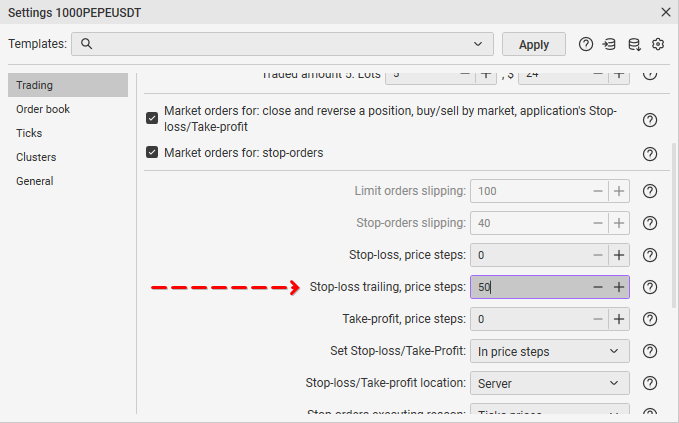
Task: Switch to General settings
Action: (x=35, y=181)
